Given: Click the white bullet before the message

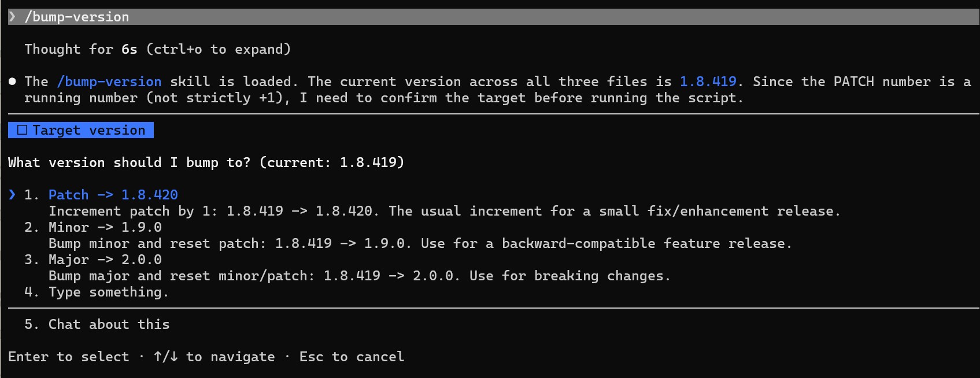Looking at the screenshot, I should [x=12, y=81].
